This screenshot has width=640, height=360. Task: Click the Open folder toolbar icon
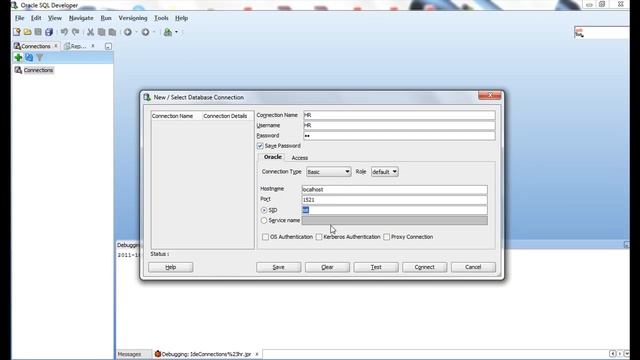[27, 32]
